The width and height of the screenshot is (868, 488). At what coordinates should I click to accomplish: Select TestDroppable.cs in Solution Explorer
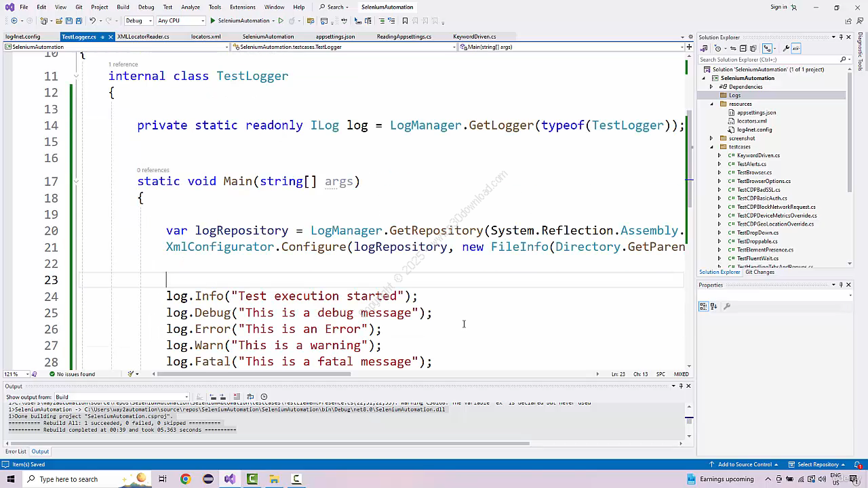[x=757, y=241]
